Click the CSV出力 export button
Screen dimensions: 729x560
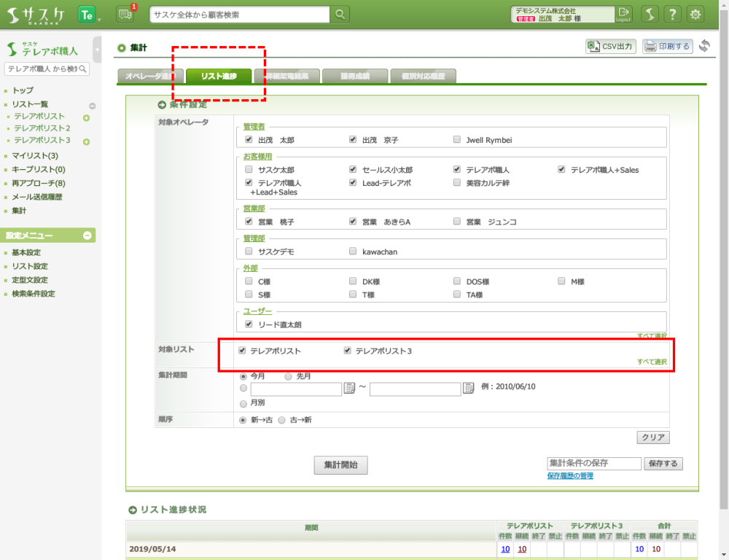(x=611, y=47)
